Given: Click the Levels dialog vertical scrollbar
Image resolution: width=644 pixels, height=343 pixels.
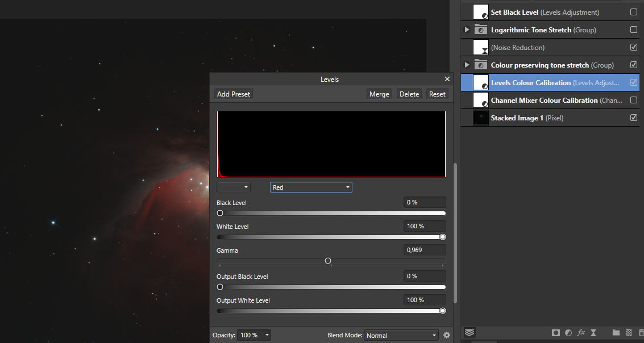Looking at the screenshot, I should tap(455, 233).
